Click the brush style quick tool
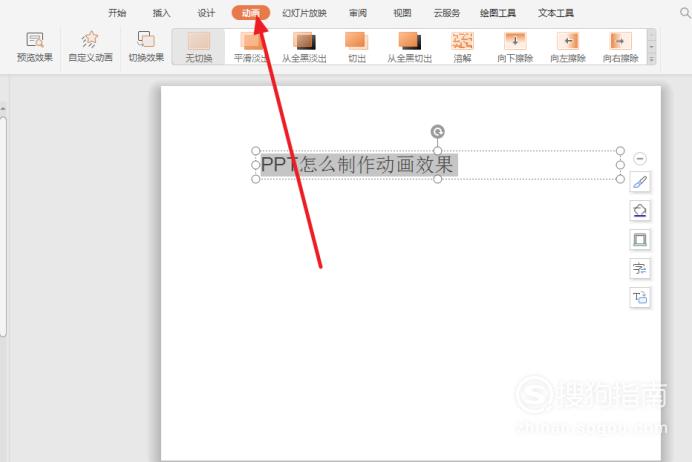Viewport: 692px width, 462px height. (640, 182)
